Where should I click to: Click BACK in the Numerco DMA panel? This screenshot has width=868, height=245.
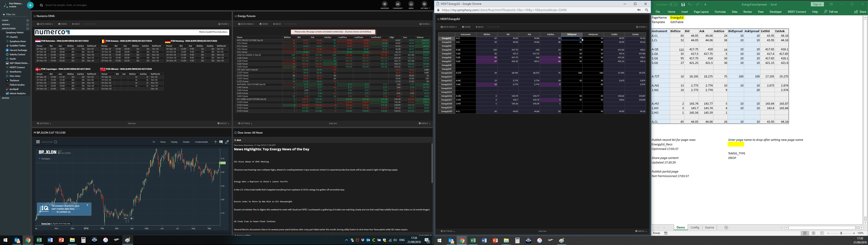(76, 24)
